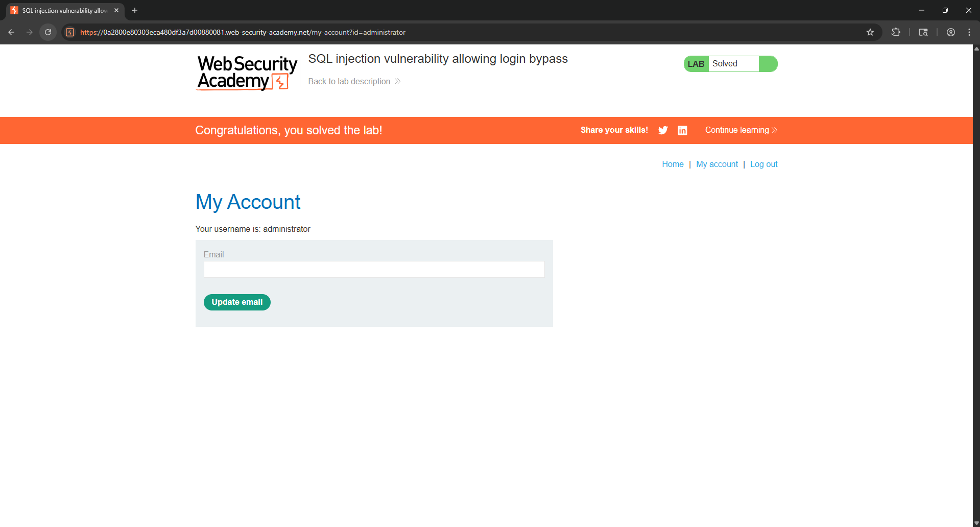Switch to the SQL injection lab tab

coord(61,10)
